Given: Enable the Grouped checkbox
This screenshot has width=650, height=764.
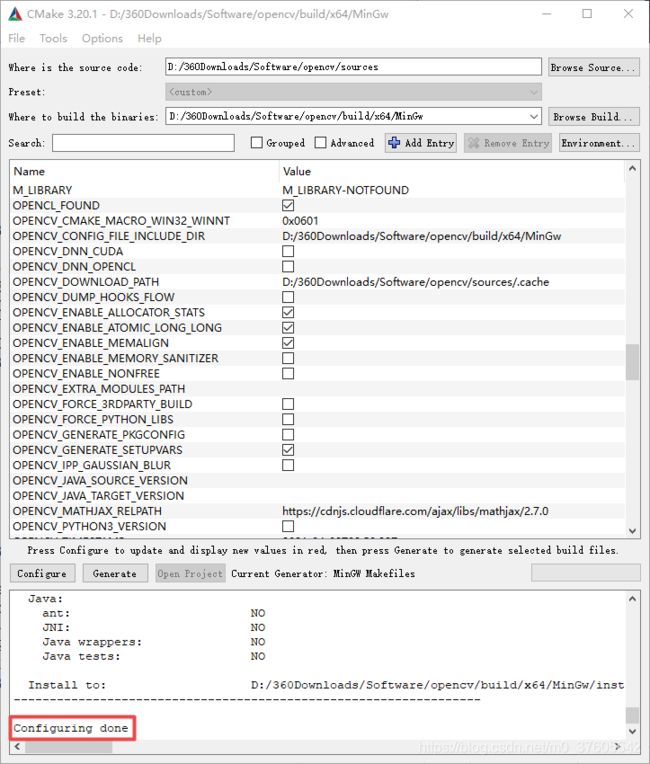Looking at the screenshot, I should click(256, 142).
